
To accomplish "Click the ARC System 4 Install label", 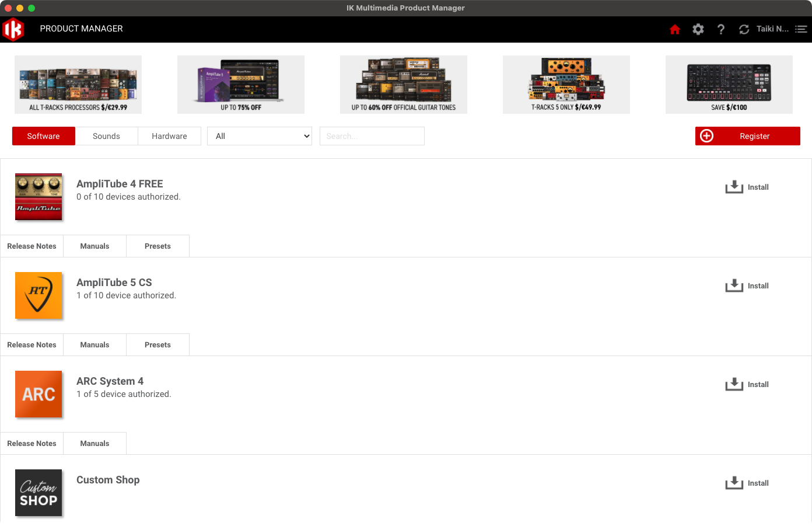I will (758, 385).
